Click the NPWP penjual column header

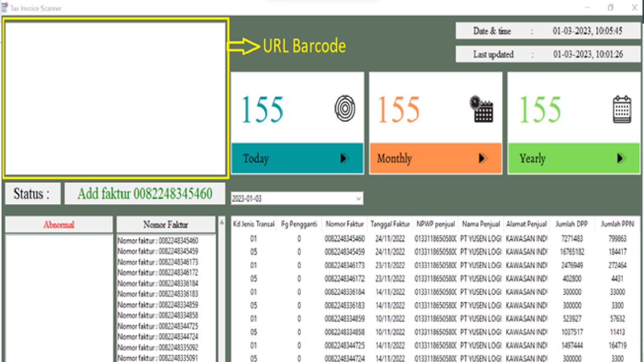coord(435,225)
